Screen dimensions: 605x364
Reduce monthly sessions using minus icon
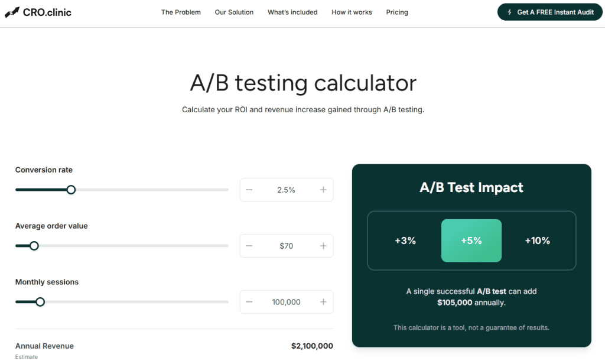[x=249, y=302]
